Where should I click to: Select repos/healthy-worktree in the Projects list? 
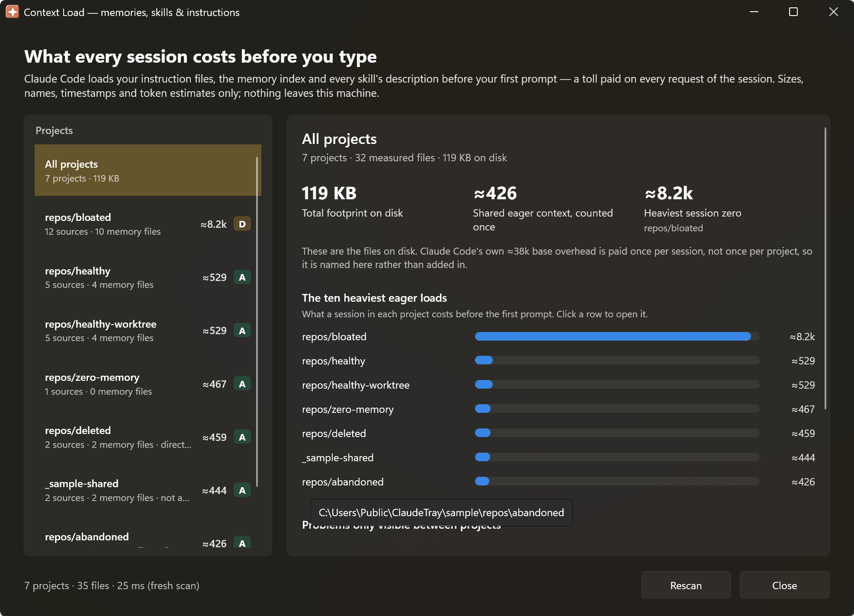tap(148, 330)
